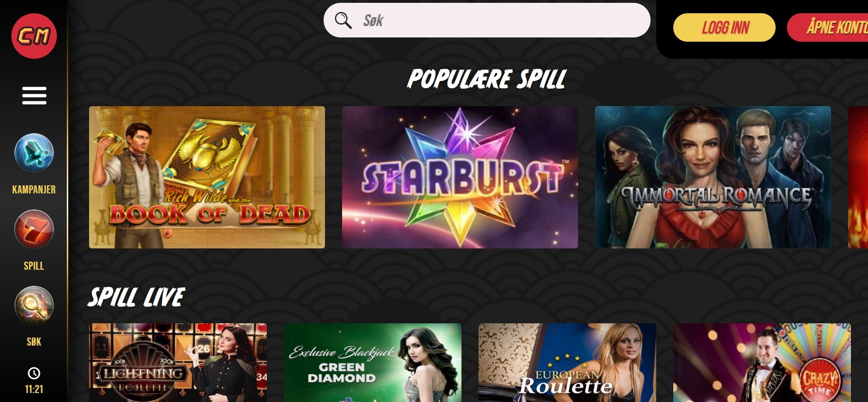This screenshot has height=402, width=868.
Task: Launch Book of Dead game
Action: click(207, 177)
